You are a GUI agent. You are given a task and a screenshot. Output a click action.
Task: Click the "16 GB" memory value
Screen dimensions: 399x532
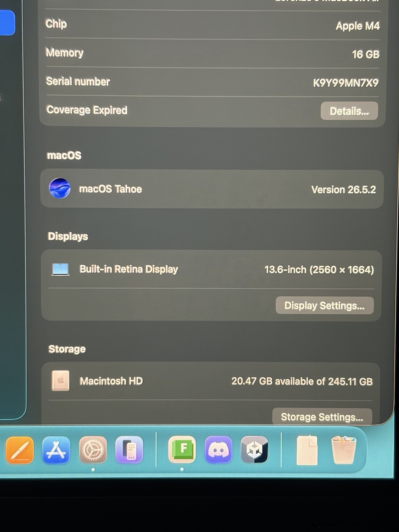tap(365, 54)
